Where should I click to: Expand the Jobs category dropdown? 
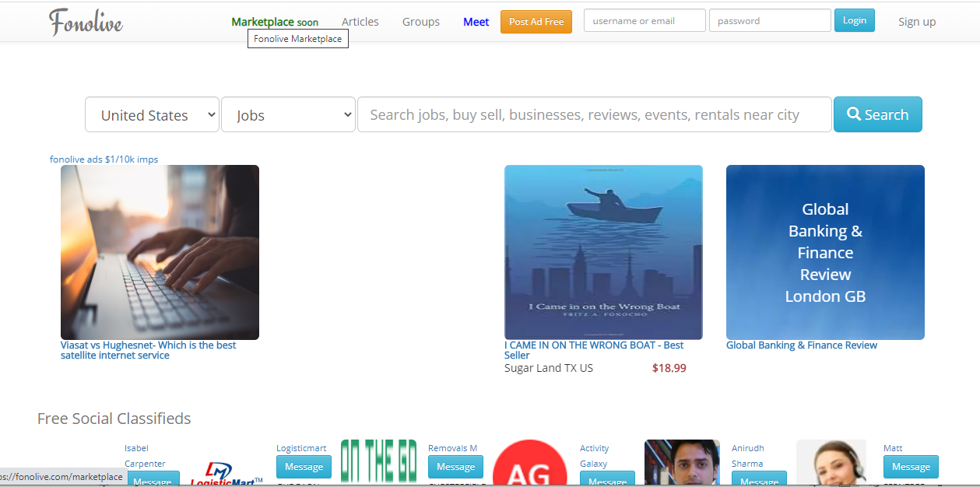[288, 114]
